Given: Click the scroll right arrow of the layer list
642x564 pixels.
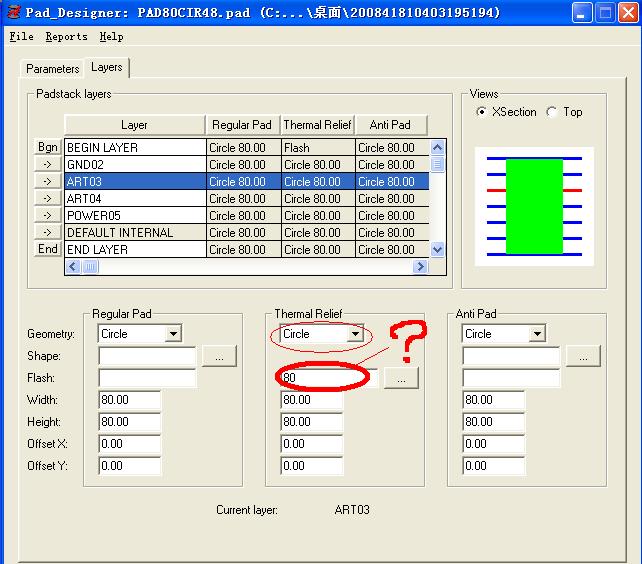Looking at the screenshot, I should (x=420, y=267).
